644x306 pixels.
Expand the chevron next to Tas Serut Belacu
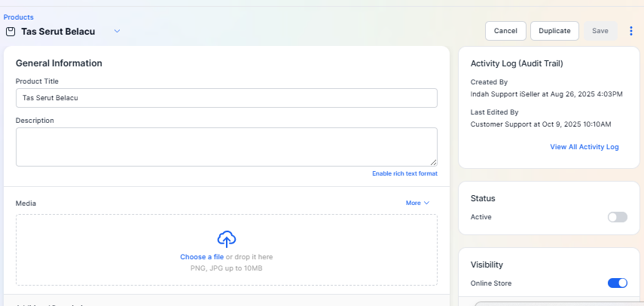(x=117, y=31)
